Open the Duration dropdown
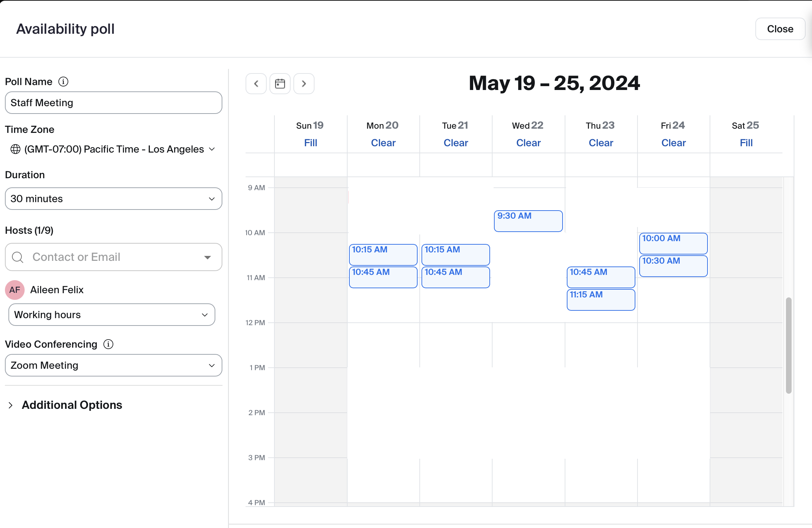 [x=113, y=199]
